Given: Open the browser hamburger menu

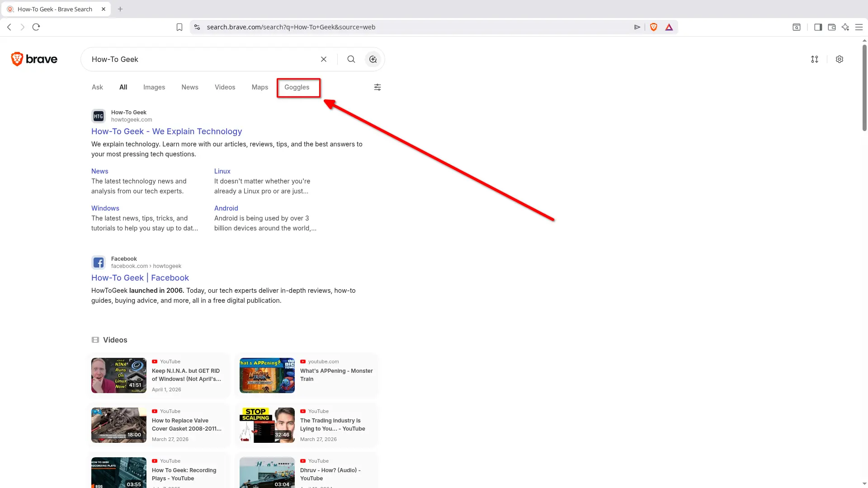Looking at the screenshot, I should [x=859, y=27].
